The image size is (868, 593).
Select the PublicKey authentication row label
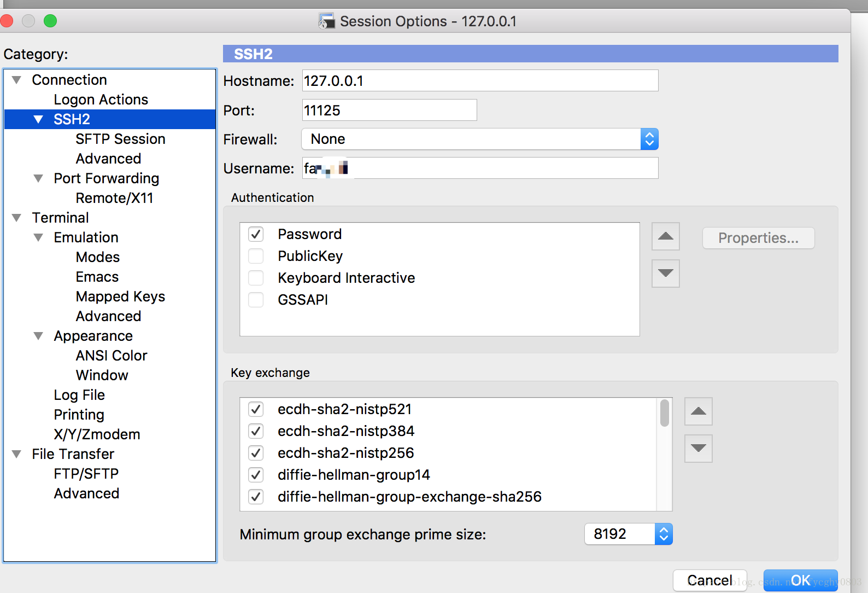pos(310,256)
